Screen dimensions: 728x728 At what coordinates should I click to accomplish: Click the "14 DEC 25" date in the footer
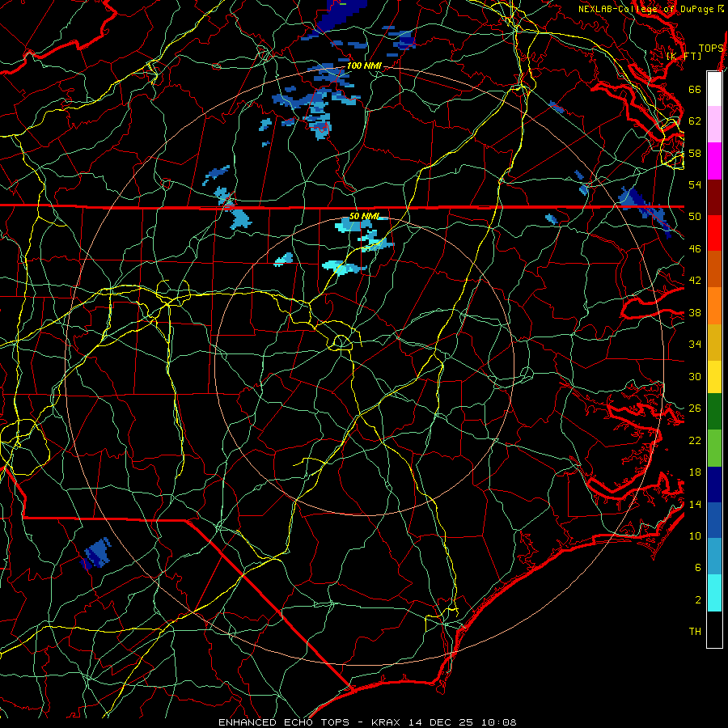click(441, 722)
